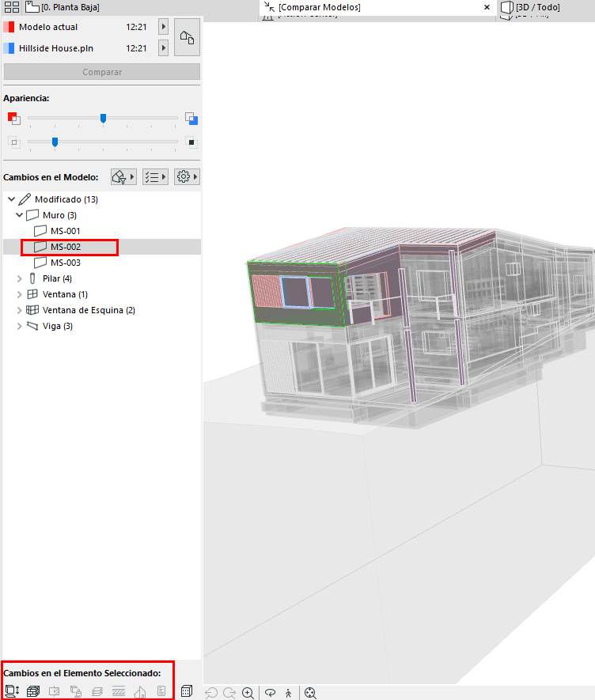595x700 pixels.
Task: Select wall MS-003 in changes list
Action: pyautogui.click(x=66, y=263)
